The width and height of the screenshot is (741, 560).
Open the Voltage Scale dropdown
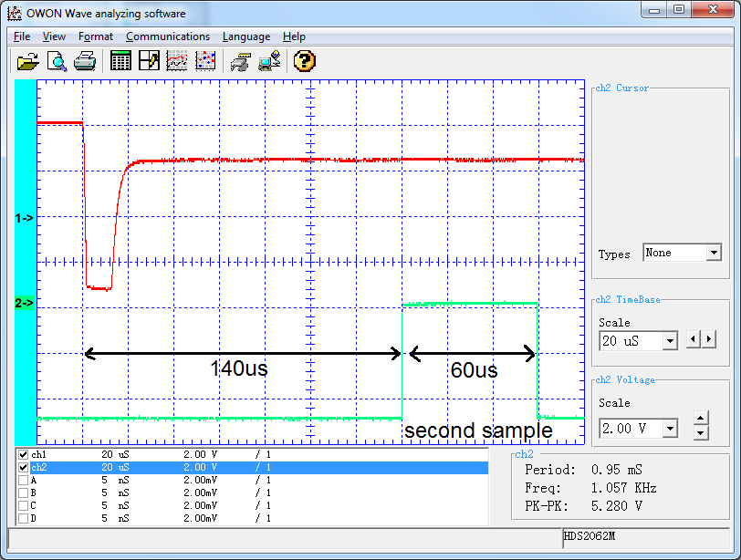pos(670,428)
